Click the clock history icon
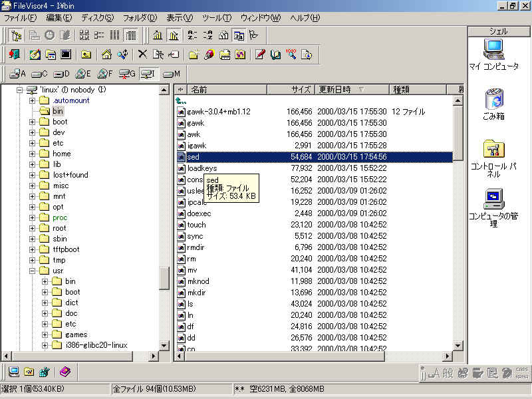Image resolution: width=532 pixels, height=399 pixels. (49, 35)
